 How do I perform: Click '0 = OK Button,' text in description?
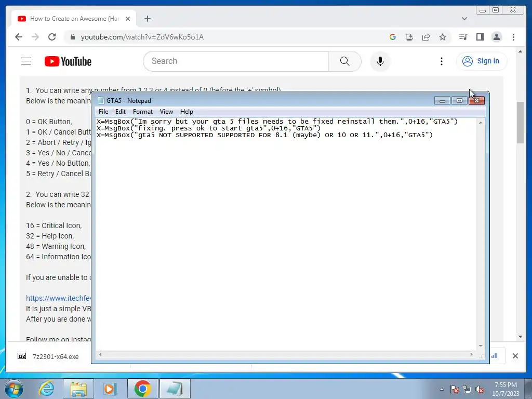coord(49,122)
